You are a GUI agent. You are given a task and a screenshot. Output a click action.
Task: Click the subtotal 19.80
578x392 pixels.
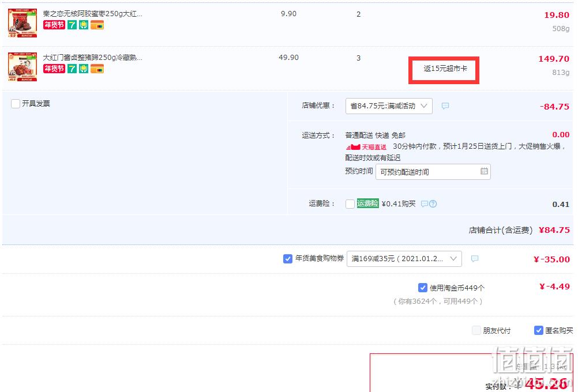(557, 15)
